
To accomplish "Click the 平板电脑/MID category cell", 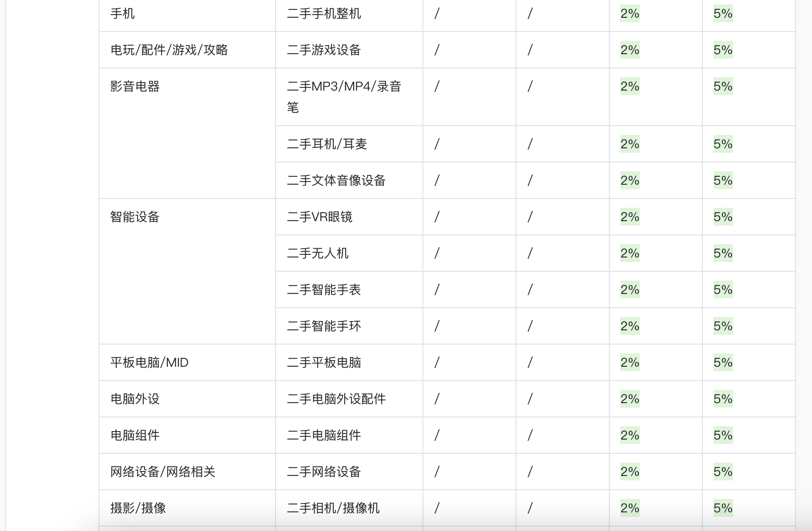I will point(150,362).
